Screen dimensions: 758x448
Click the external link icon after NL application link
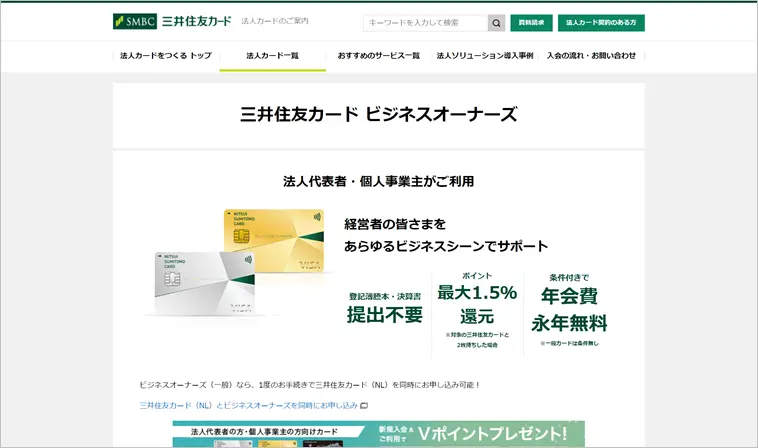[364, 405]
